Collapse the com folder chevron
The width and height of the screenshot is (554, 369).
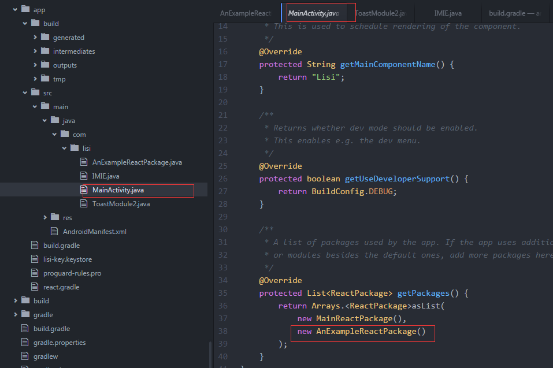pyautogui.click(x=54, y=134)
